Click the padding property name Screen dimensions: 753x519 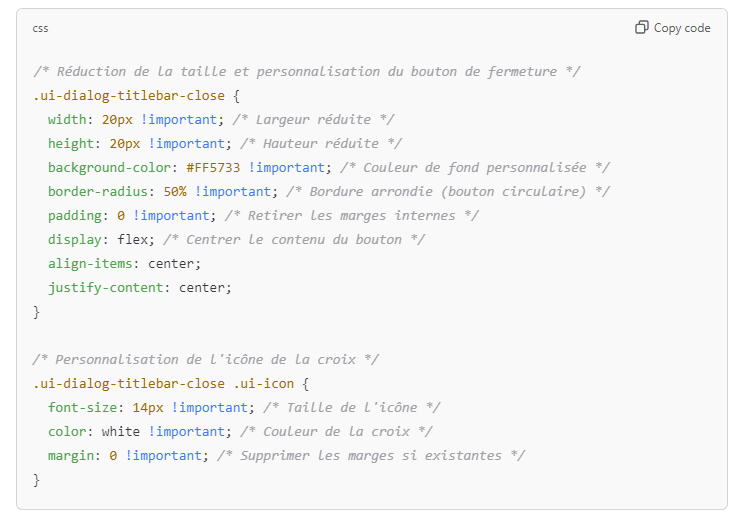coord(75,216)
